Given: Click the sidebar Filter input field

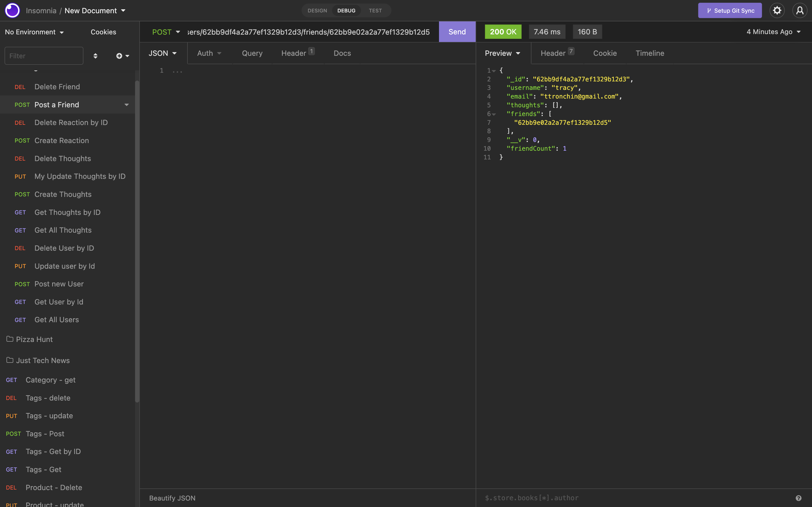Looking at the screenshot, I should (44, 56).
